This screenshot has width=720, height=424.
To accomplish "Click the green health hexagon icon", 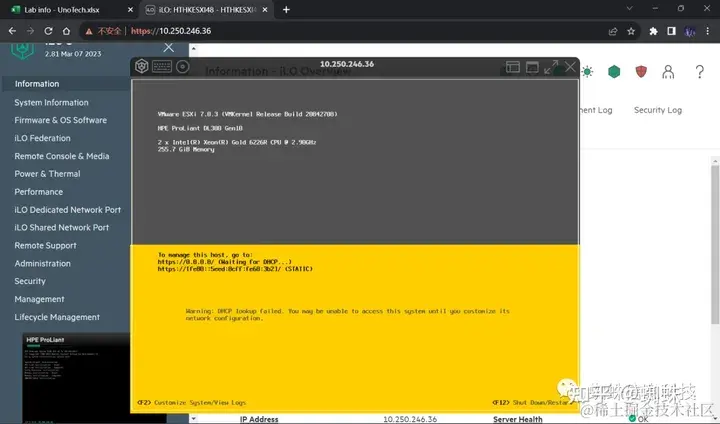I will 614,72.
